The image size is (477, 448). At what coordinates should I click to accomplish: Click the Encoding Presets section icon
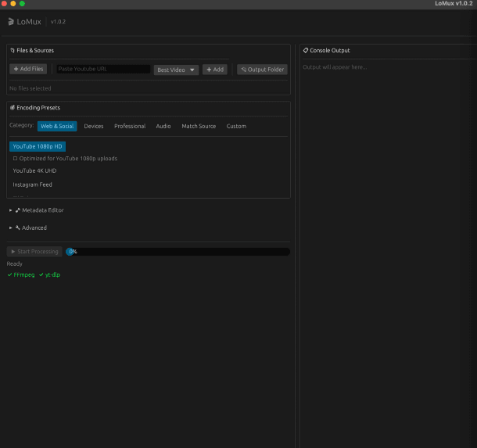click(13, 108)
